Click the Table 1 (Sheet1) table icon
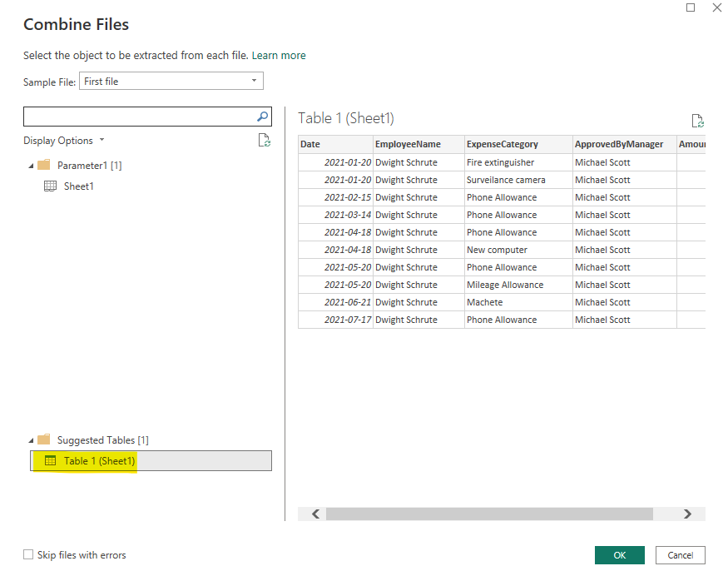 [x=50, y=460]
